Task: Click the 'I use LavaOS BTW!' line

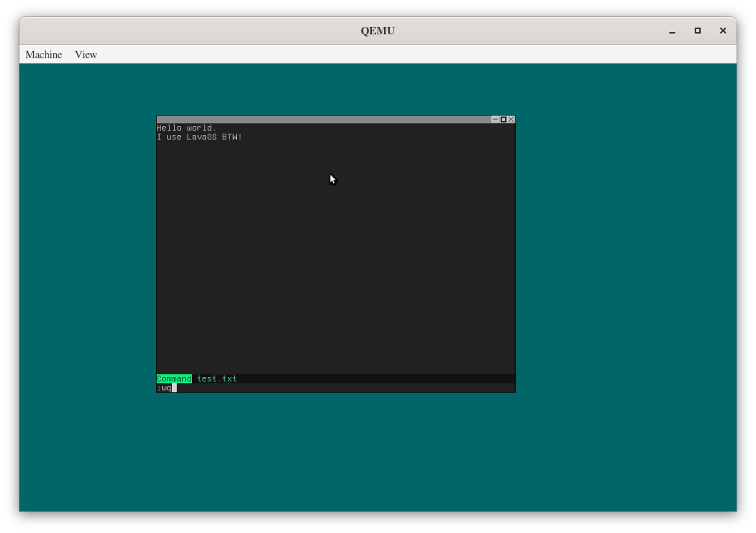Action: (x=199, y=137)
